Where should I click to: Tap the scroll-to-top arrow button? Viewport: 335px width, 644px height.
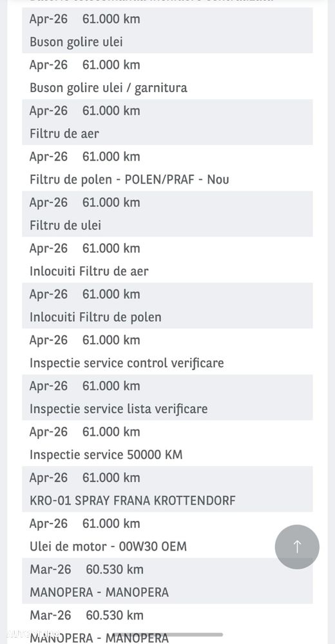click(297, 547)
